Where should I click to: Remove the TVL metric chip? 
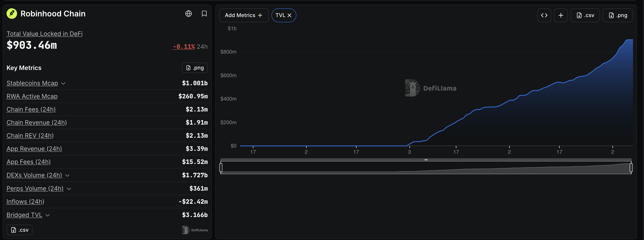[x=289, y=15]
